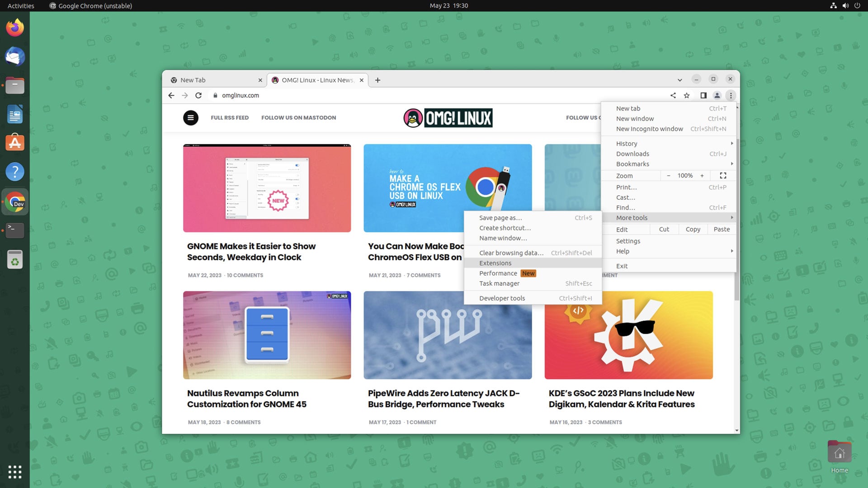Screen dimensions: 868x488
Task: Click Cut in the Edit row
Action: (664, 230)
